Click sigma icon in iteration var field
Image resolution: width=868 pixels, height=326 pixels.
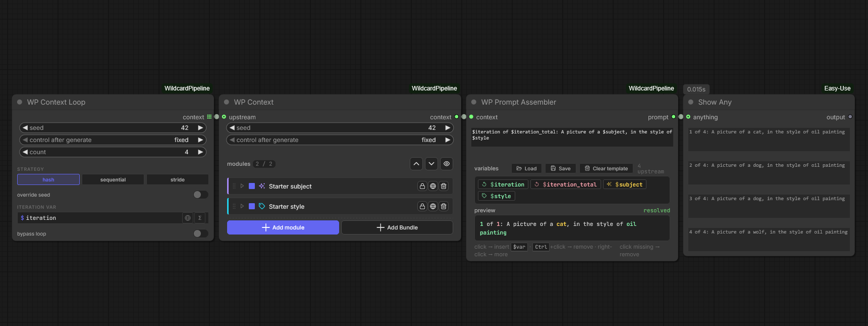coord(200,218)
